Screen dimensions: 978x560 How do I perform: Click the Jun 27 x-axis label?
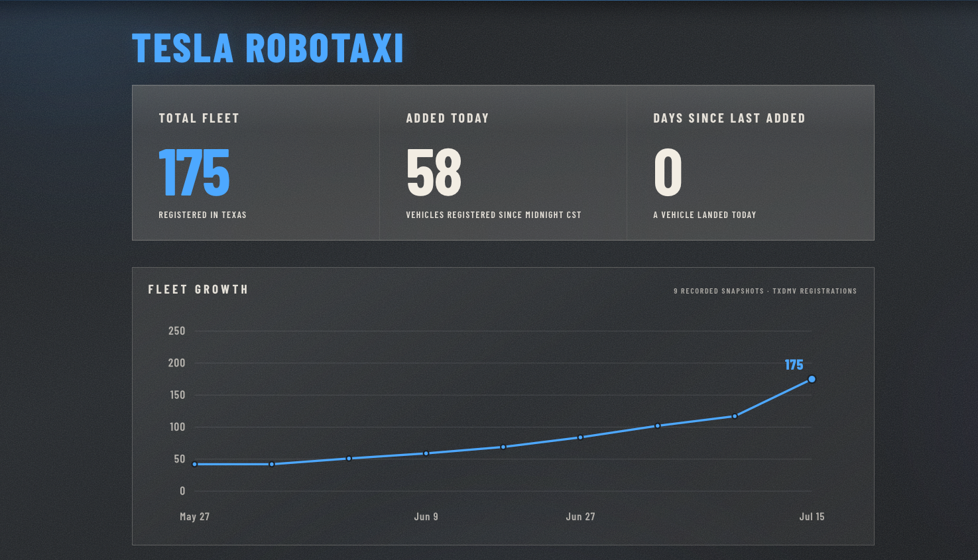[x=580, y=517]
